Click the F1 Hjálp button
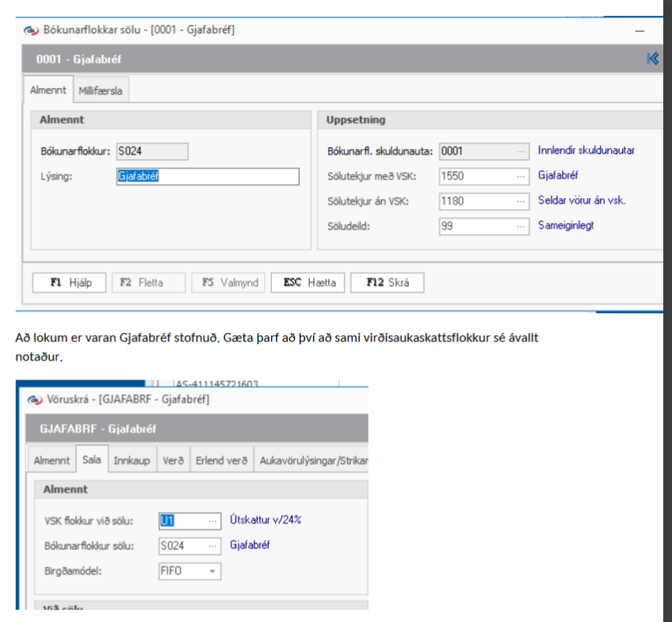The image size is (672, 622). coord(69,283)
